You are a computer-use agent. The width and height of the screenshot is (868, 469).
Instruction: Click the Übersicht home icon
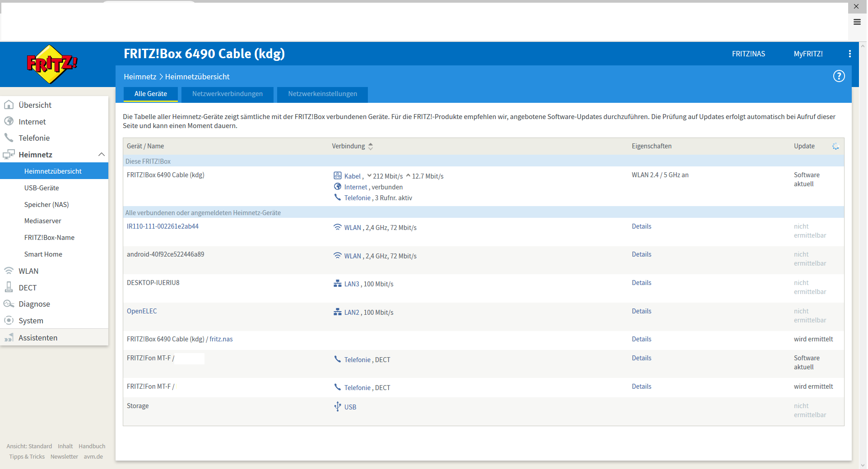tap(9, 105)
